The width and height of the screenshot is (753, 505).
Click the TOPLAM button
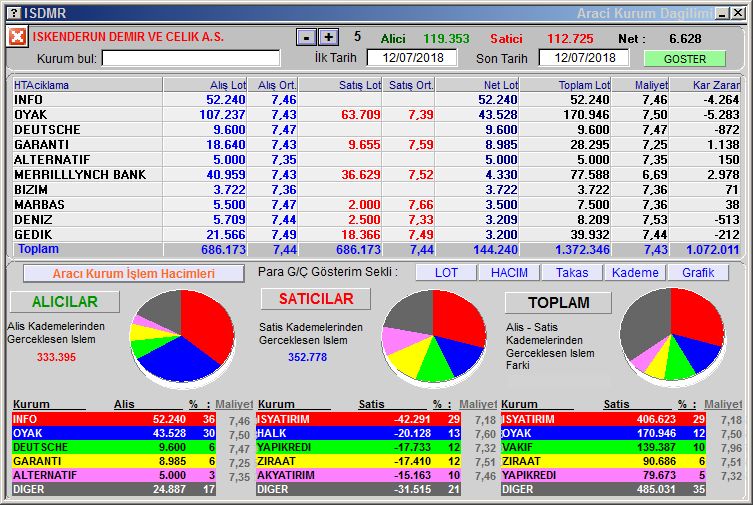point(559,302)
